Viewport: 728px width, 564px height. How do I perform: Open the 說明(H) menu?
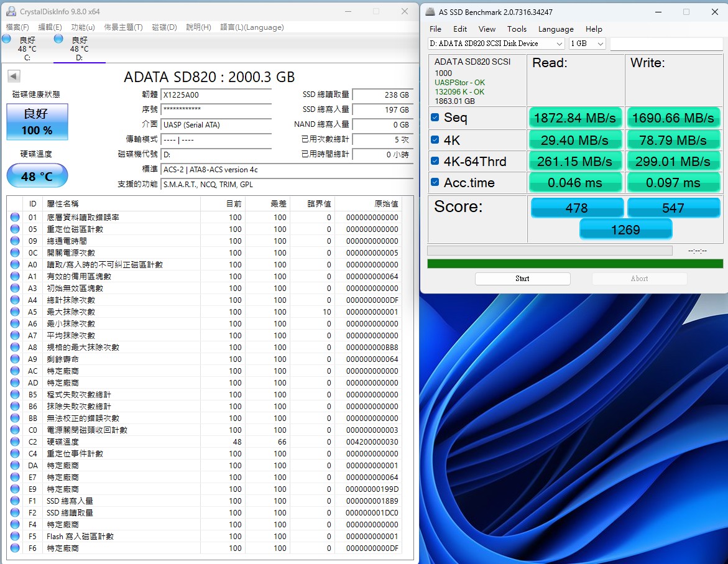(199, 27)
